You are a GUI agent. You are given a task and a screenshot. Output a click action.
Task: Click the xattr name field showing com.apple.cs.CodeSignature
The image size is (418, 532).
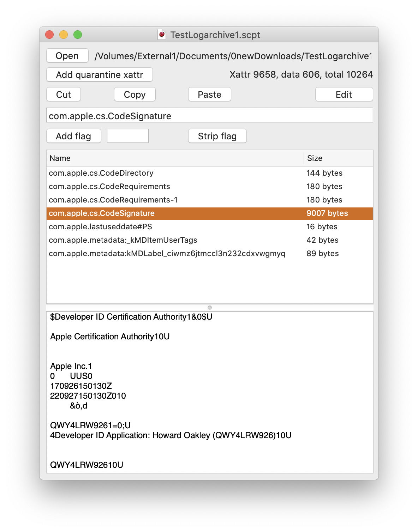(x=210, y=116)
